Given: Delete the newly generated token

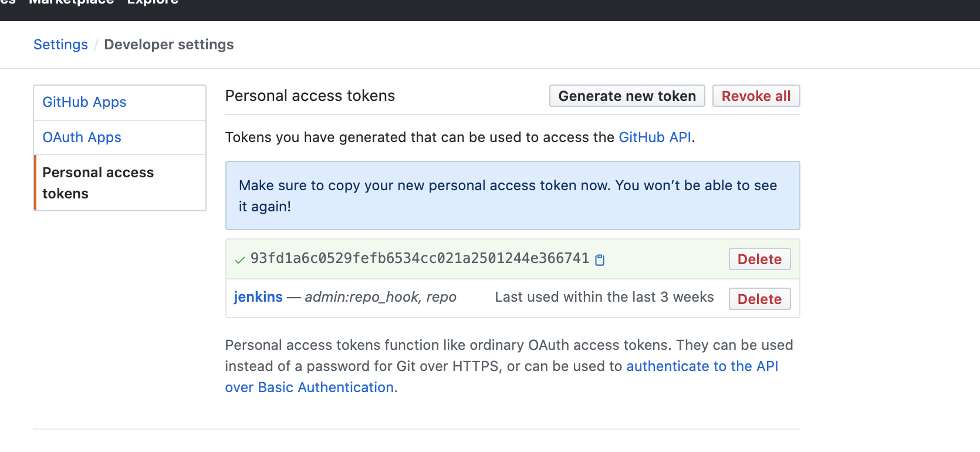Looking at the screenshot, I should [x=759, y=259].
